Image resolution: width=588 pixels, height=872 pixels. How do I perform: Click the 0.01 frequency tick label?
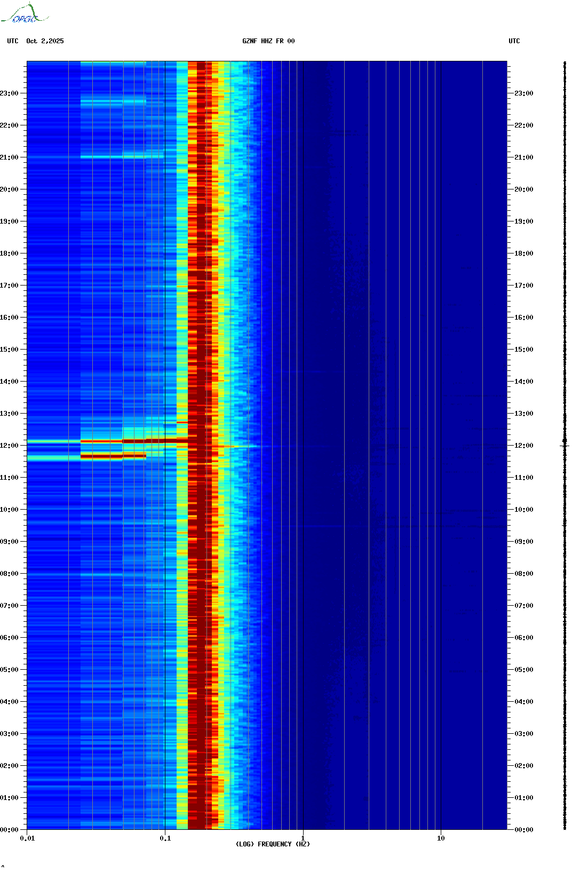[27, 838]
